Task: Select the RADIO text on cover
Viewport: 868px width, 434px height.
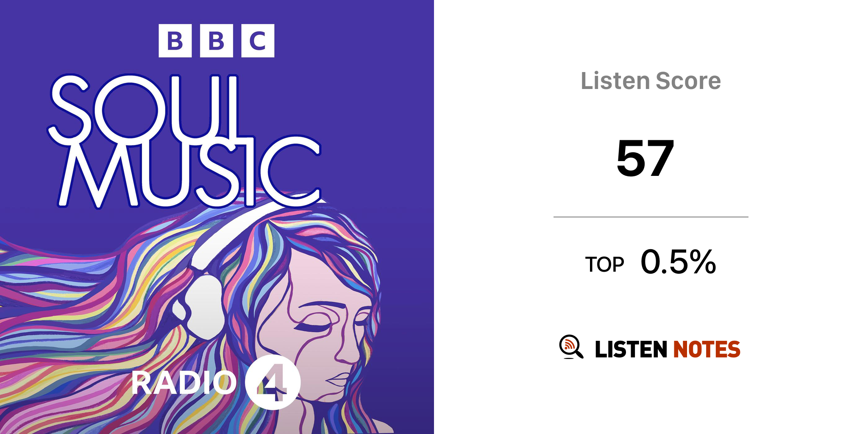Action: (x=183, y=382)
